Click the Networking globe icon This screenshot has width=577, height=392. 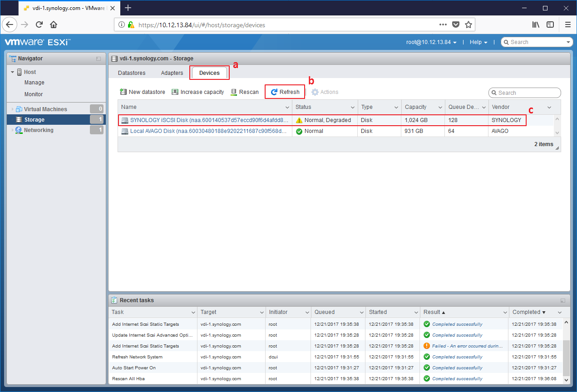(19, 130)
